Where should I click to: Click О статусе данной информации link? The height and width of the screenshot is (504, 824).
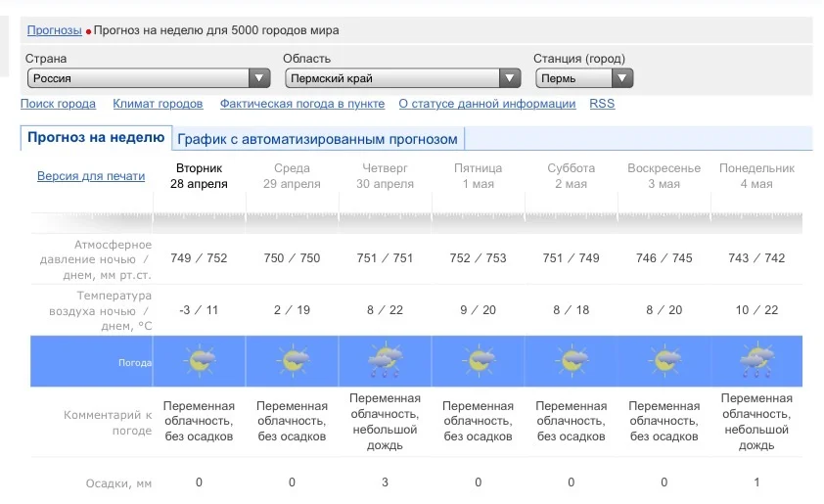[487, 104]
